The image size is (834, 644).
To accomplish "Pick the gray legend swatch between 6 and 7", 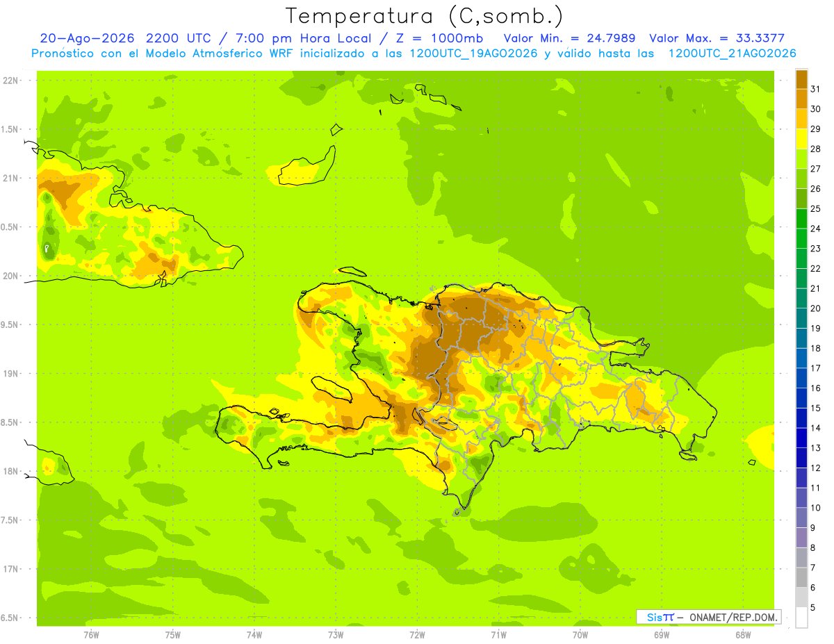I will (801, 577).
